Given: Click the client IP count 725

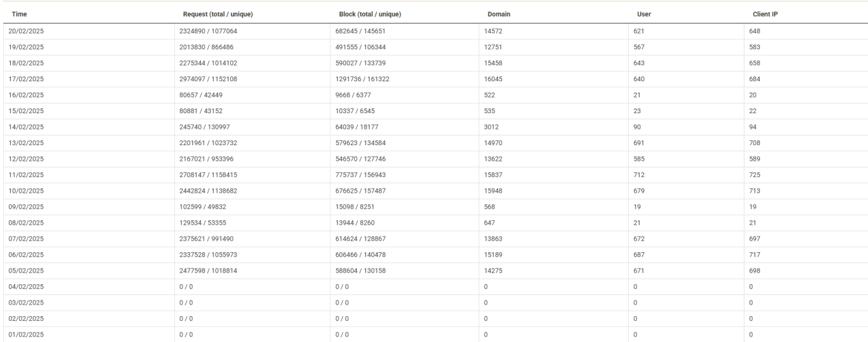Looking at the screenshot, I should point(755,175).
